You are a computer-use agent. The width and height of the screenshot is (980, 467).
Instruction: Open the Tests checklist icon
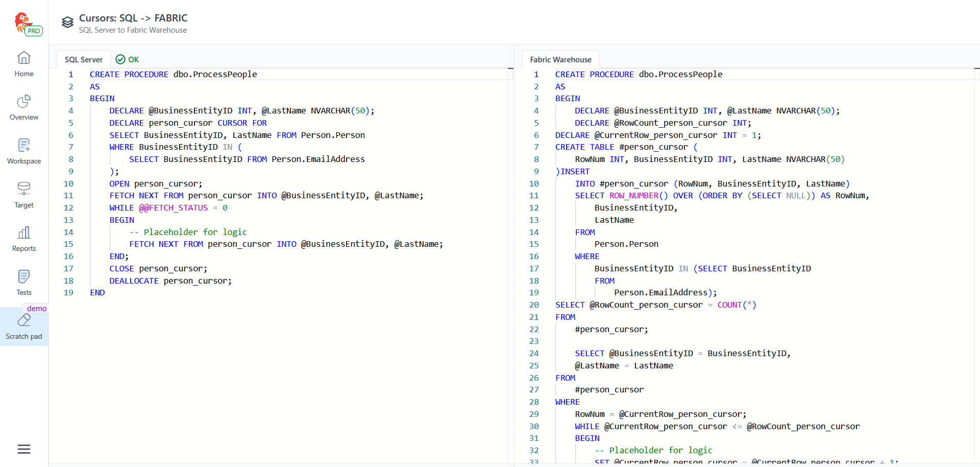24,277
